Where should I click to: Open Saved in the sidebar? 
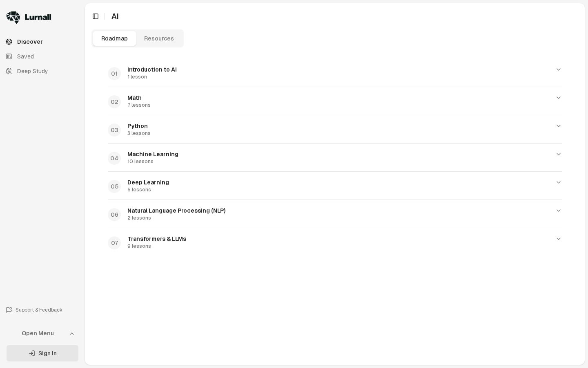pos(42,56)
